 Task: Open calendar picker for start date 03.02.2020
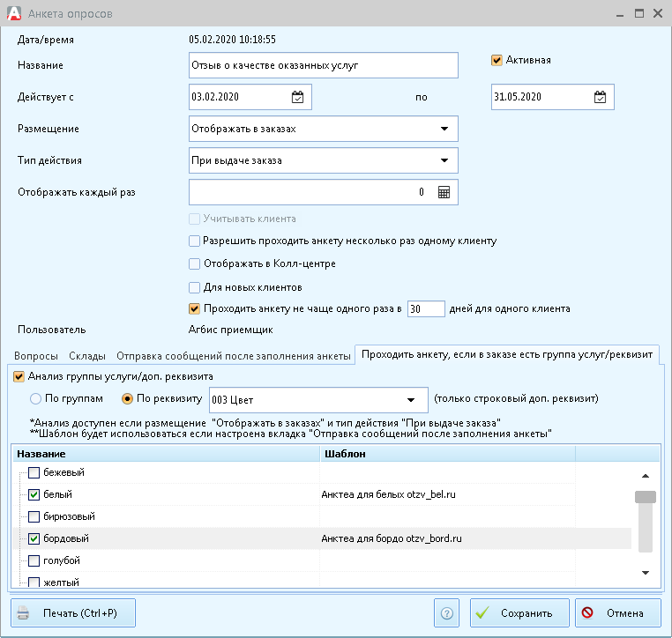click(x=297, y=97)
